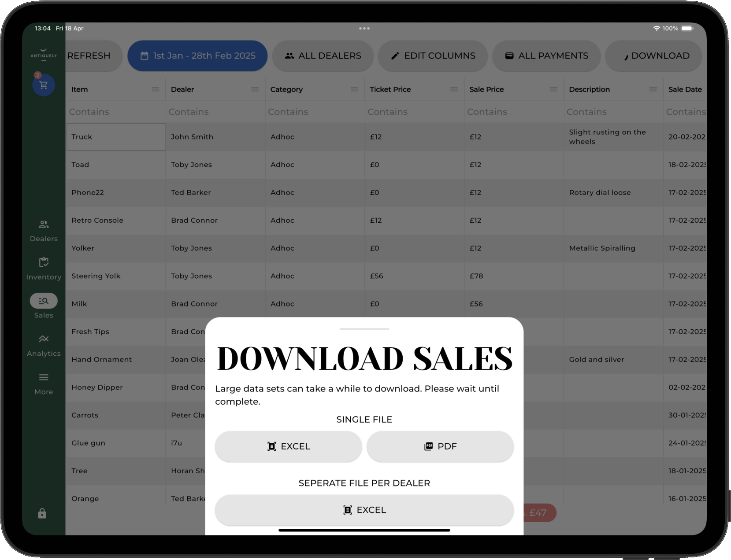731x560 pixels.
Task: Click the Edit Columns button
Action: [x=433, y=56]
